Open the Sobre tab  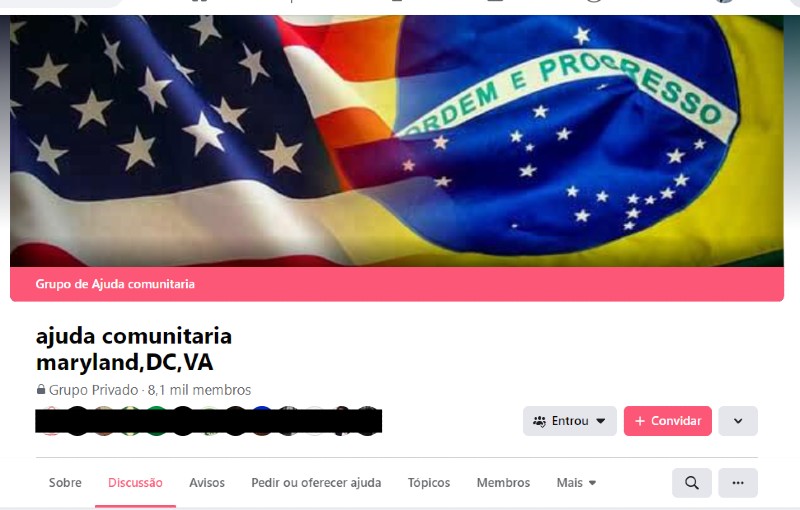[x=65, y=482]
